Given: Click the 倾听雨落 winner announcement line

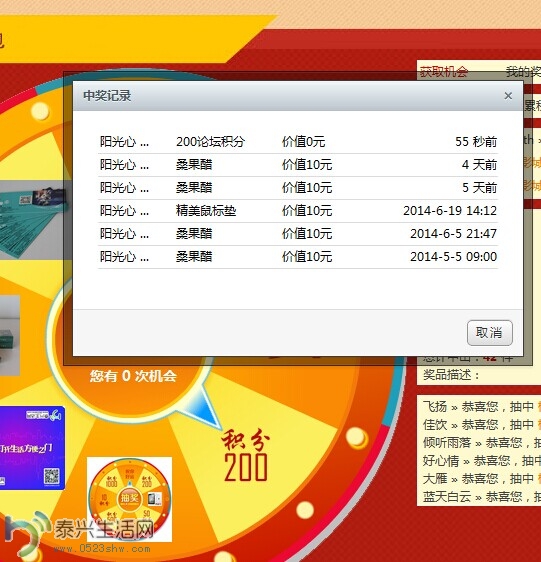Looking at the screenshot, I should (481, 442).
